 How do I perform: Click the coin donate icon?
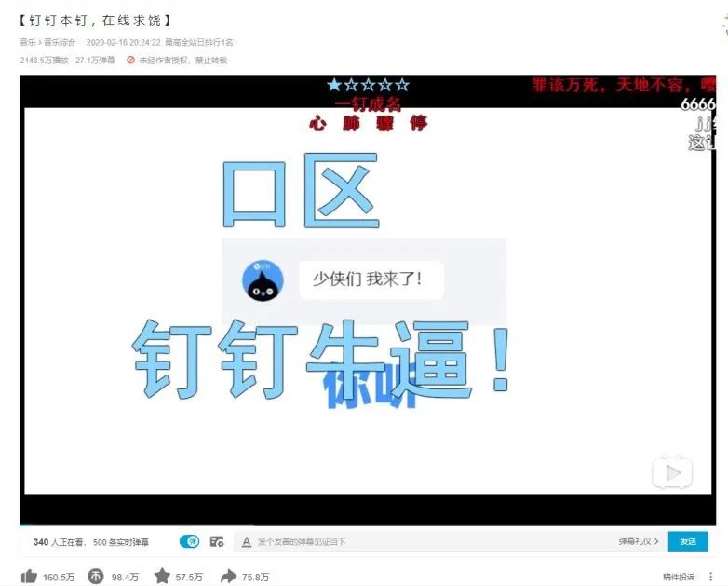96,577
